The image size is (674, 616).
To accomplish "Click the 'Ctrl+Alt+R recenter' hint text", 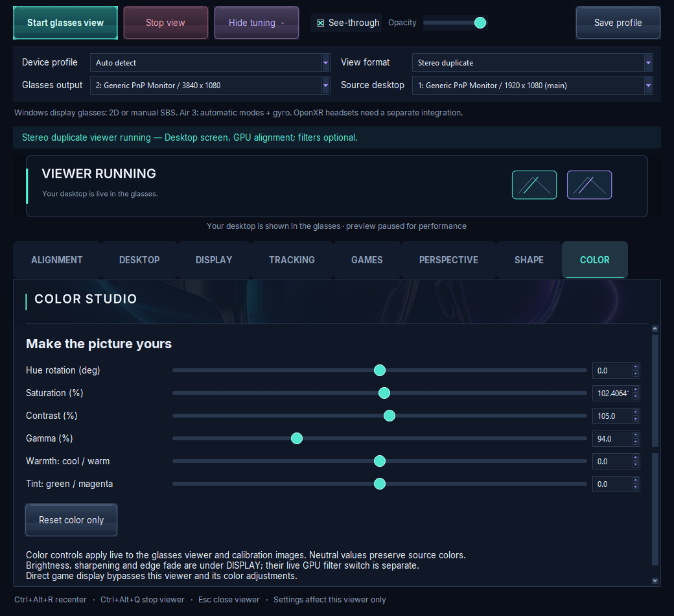I will 51,600.
